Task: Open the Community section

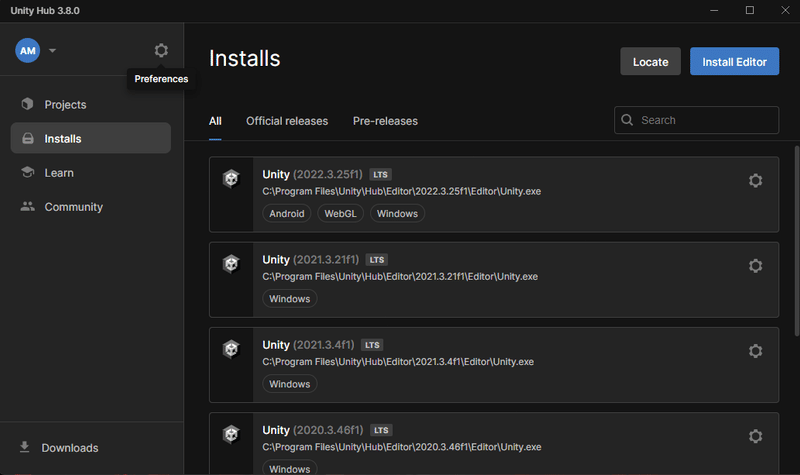Action: [90, 207]
